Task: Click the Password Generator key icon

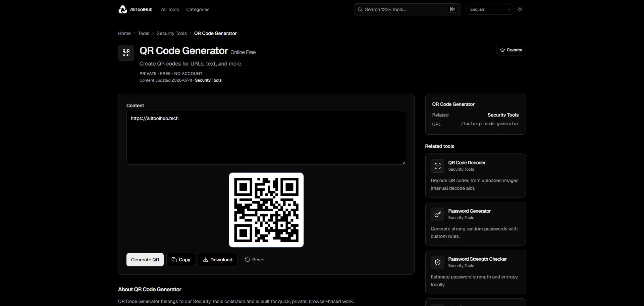Action: pyautogui.click(x=438, y=214)
